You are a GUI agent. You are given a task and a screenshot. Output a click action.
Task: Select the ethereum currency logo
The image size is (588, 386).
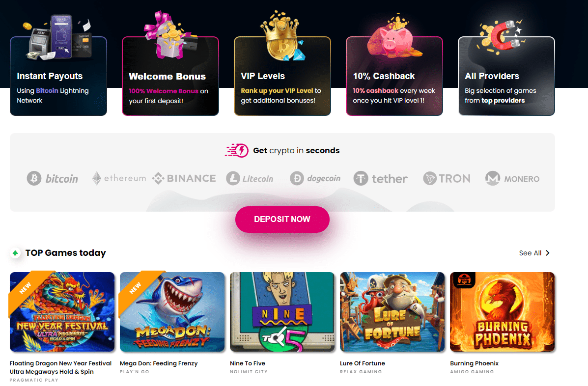[x=119, y=178]
